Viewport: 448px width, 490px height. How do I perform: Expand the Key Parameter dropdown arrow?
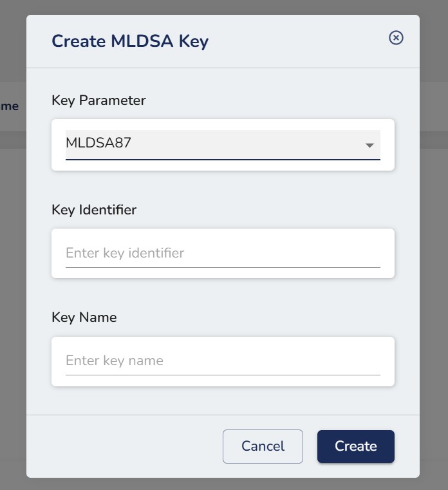click(x=369, y=145)
